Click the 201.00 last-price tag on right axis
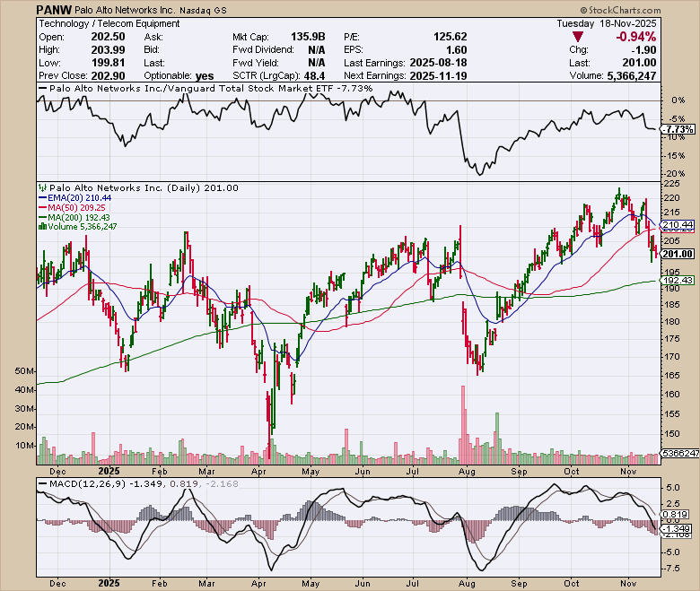 tap(678, 254)
